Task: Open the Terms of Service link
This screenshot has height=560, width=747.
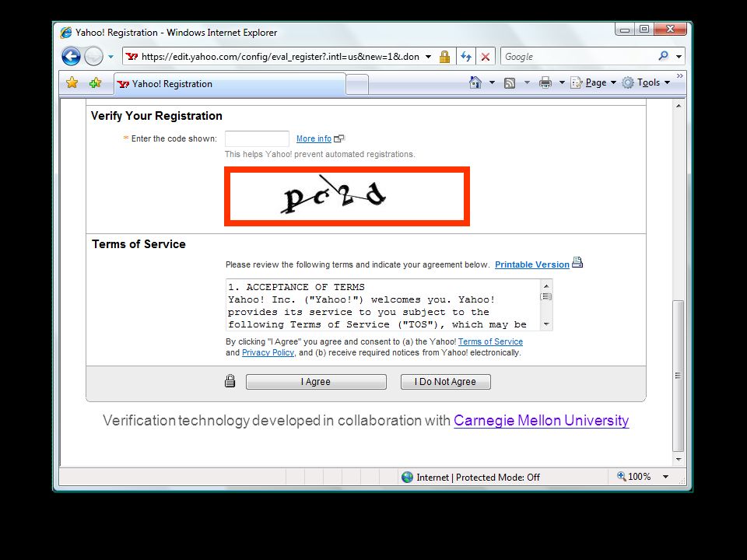Action: click(x=490, y=341)
